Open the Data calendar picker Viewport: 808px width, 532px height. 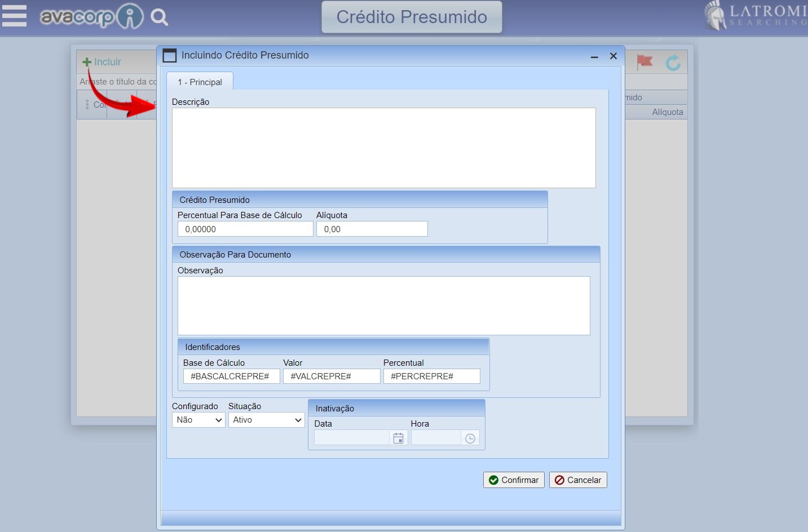[x=398, y=438]
